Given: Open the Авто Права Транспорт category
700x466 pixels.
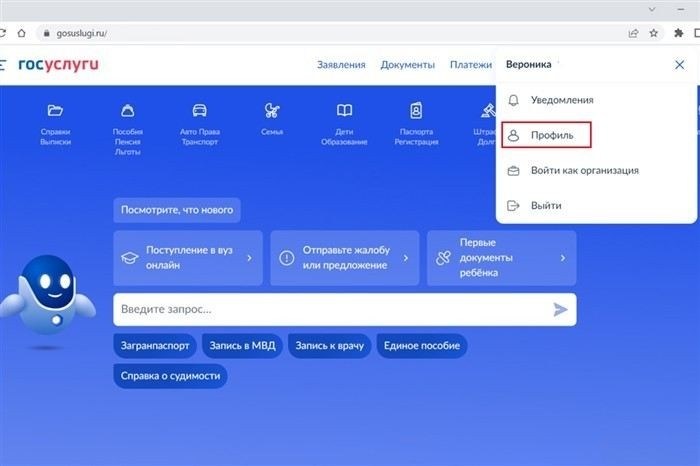Looking at the screenshot, I should [x=200, y=124].
